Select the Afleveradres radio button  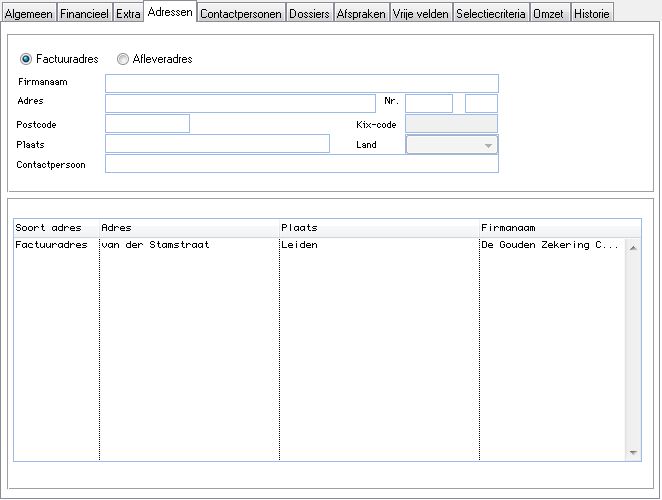pos(123,59)
